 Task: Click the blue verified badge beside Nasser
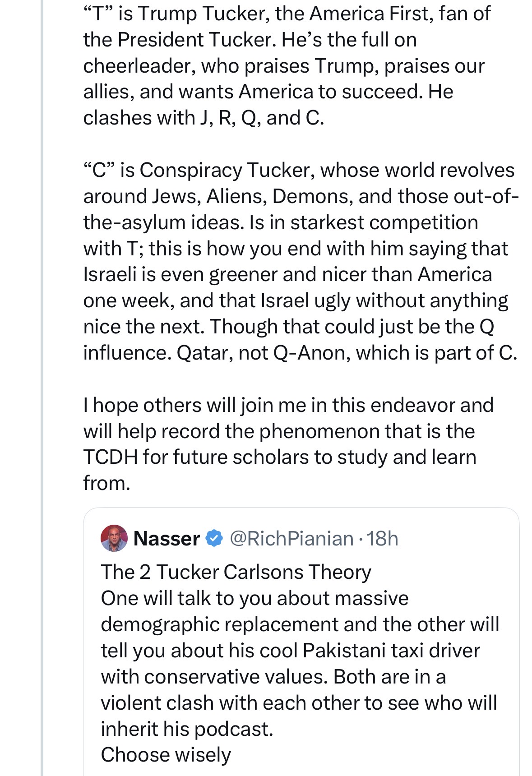pyautogui.click(x=214, y=538)
